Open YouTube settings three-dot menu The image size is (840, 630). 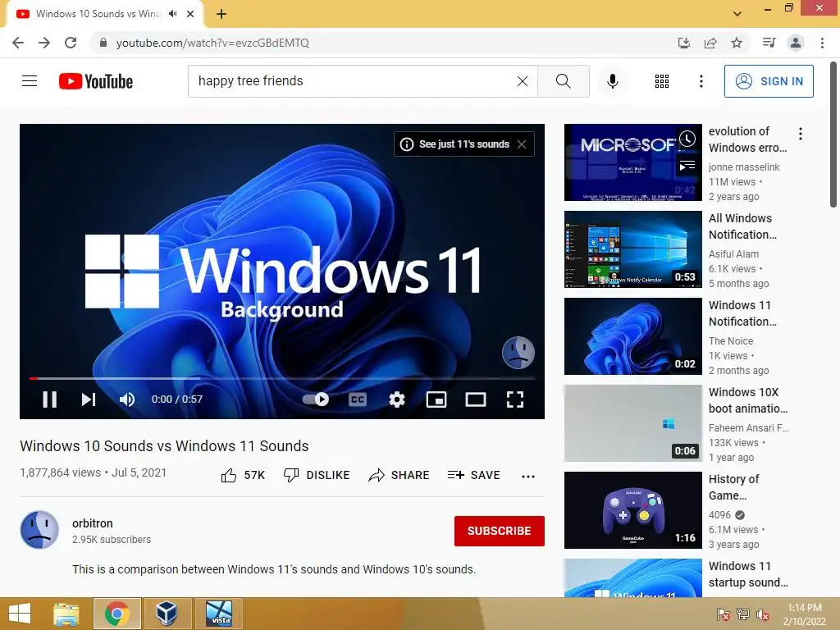click(x=701, y=81)
